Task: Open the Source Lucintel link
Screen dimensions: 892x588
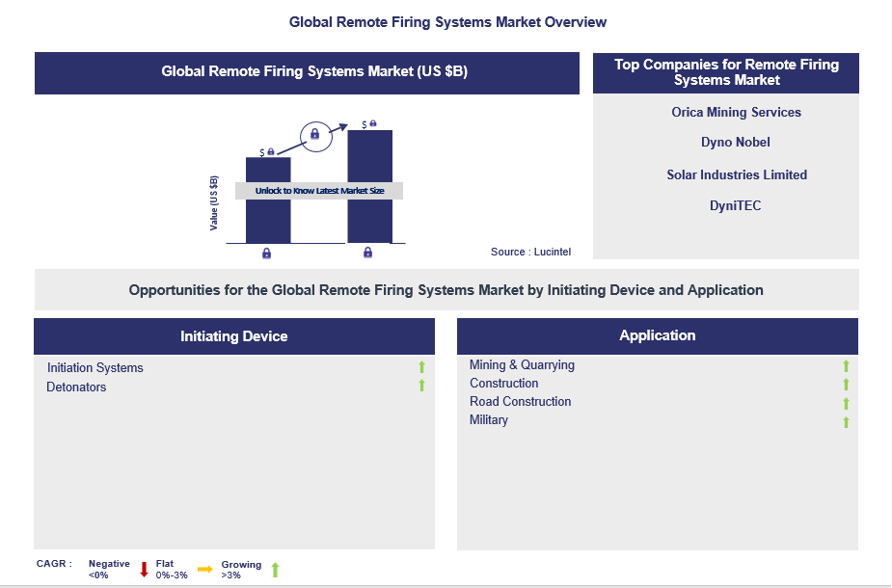Action: tap(530, 252)
